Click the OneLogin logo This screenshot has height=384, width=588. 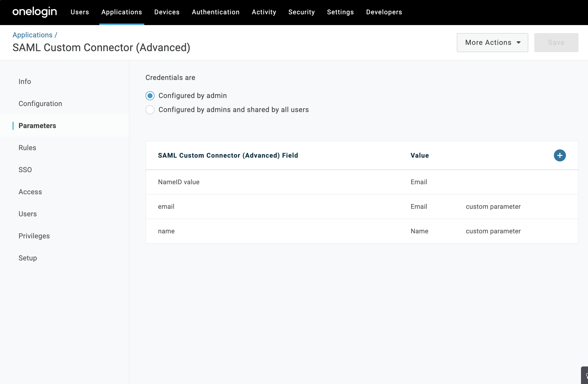(x=35, y=12)
